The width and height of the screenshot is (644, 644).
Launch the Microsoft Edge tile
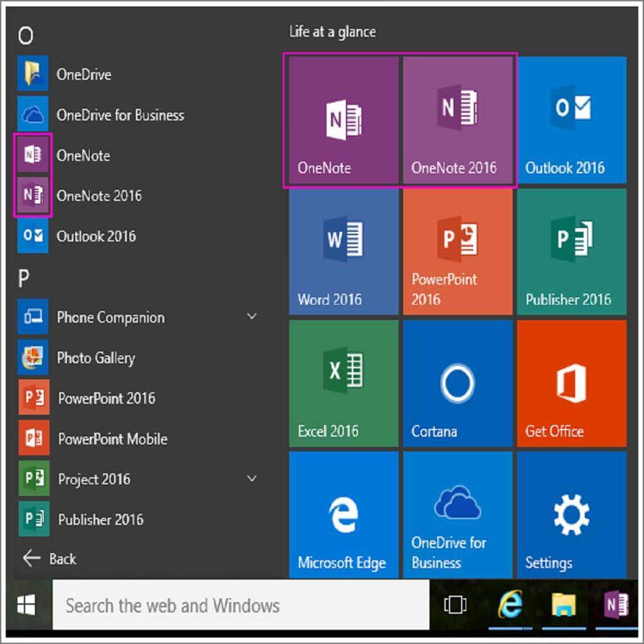343,515
